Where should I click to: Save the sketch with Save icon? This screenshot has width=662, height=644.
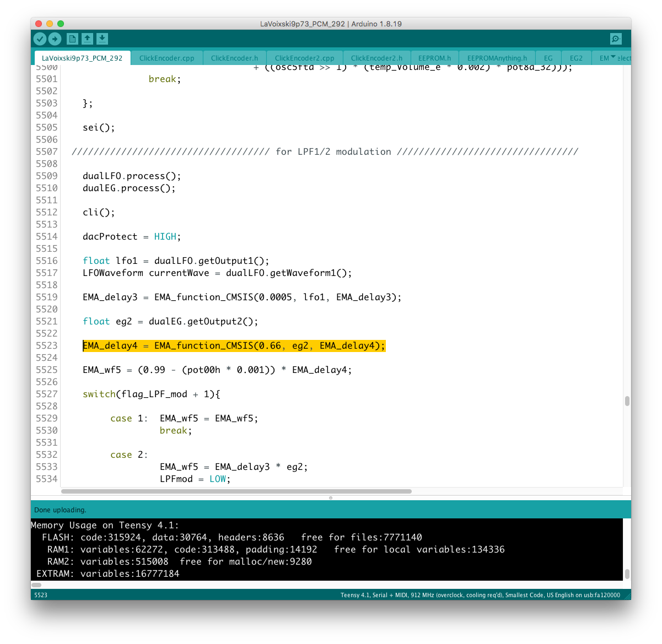(102, 39)
